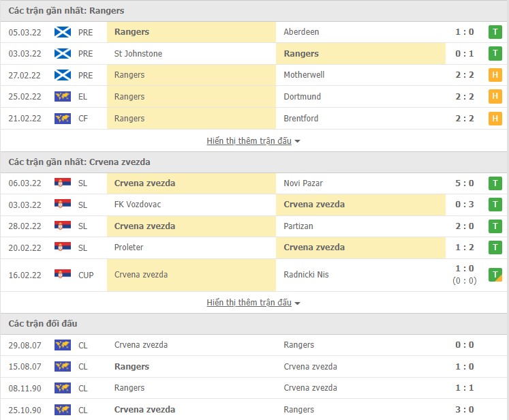This screenshot has width=509, height=420.
Task: Click the green T badge for Partizan match
Action: [x=495, y=226]
